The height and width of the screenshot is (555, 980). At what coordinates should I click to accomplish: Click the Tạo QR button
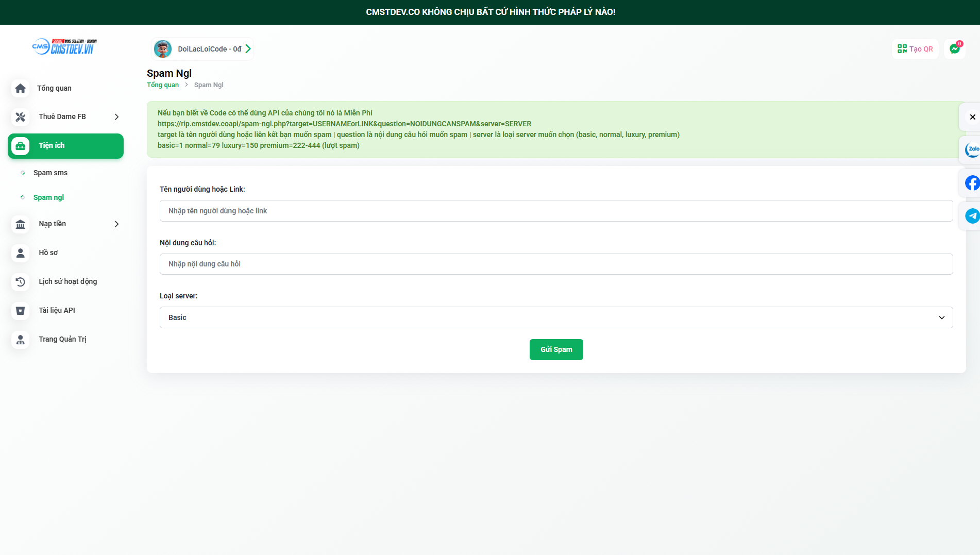[915, 49]
